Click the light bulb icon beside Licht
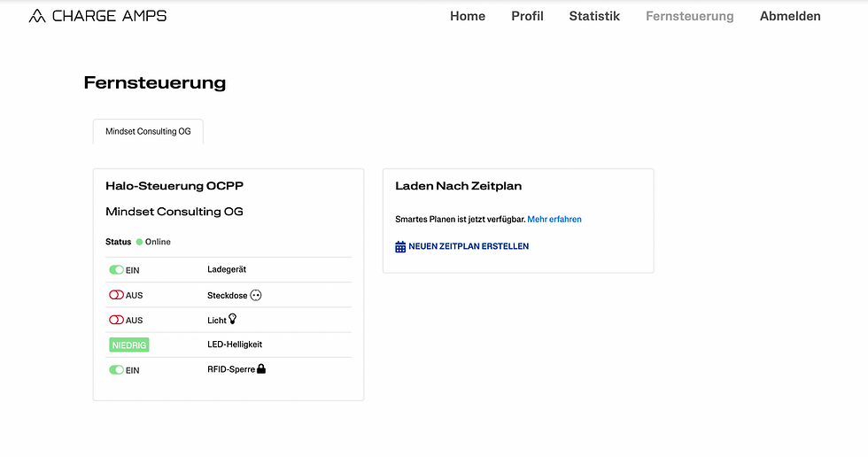 pos(232,319)
